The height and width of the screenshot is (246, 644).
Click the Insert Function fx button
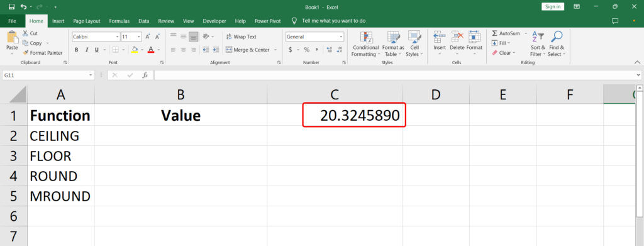[x=145, y=75]
